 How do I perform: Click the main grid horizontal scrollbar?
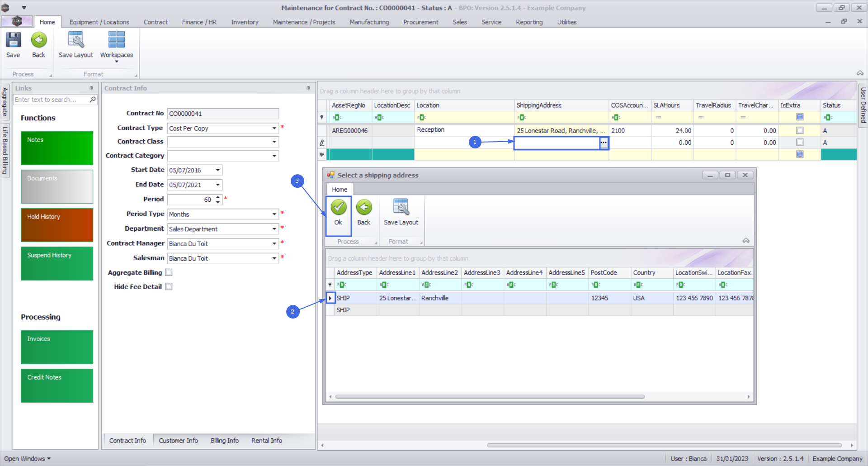664,445
